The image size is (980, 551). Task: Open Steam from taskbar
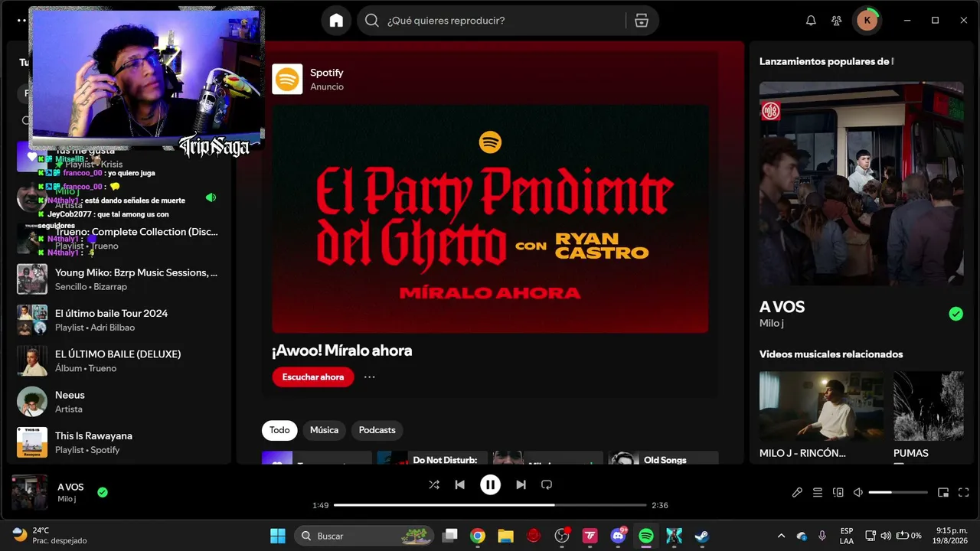coord(702,536)
